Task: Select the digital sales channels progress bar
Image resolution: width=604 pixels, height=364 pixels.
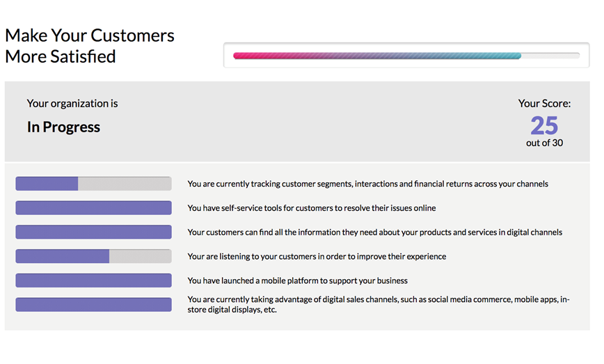Action: point(94,305)
